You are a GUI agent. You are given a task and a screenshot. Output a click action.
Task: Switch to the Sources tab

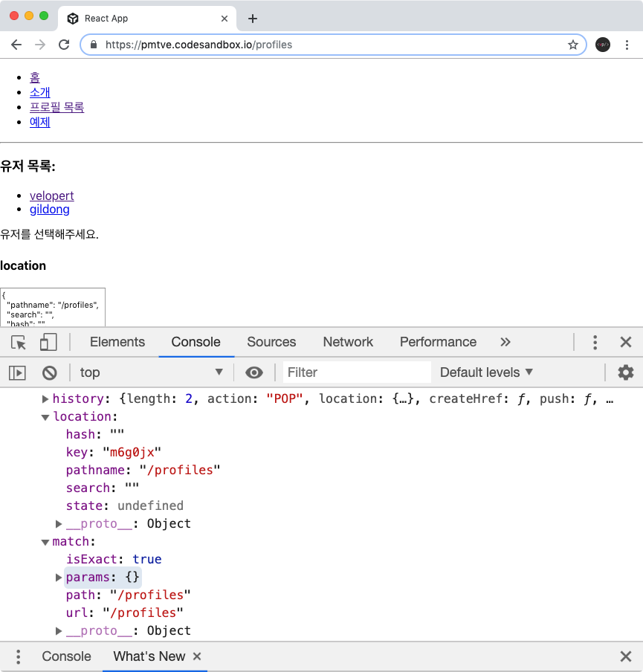coord(271,342)
